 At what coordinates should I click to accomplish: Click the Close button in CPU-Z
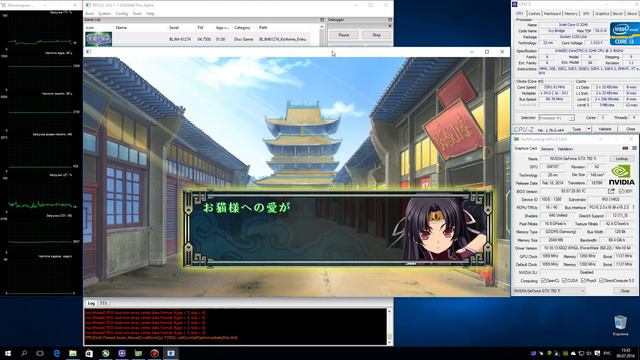pyautogui.click(x=630, y=129)
